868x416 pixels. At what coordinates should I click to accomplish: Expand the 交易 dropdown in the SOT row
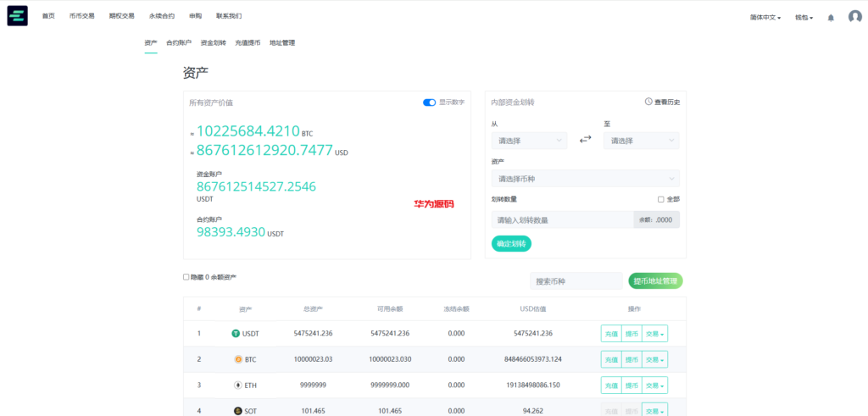(655, 411)
